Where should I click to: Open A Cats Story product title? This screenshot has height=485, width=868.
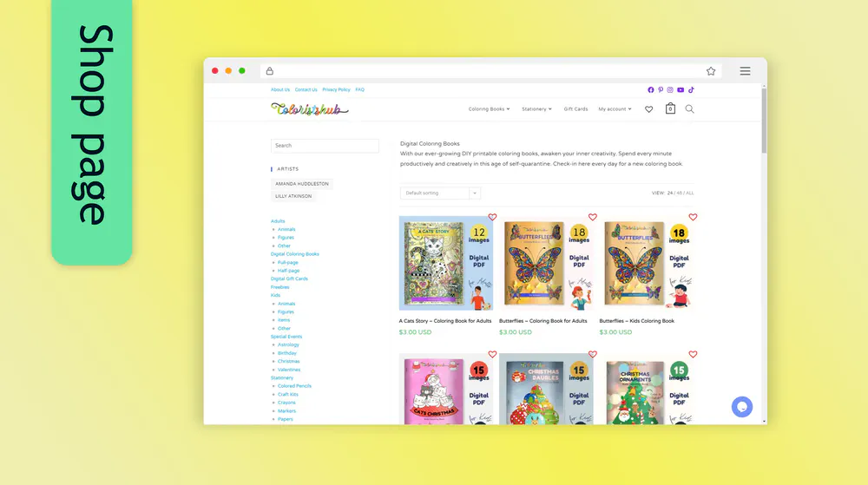[445, 321]
